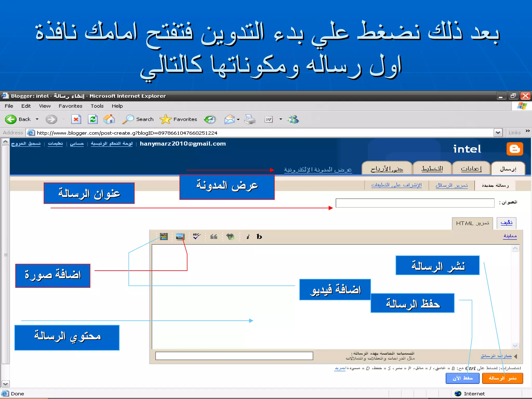Stop page loading with red X icon
Screen dimensions: 532x399
click(x=76, y=119)
